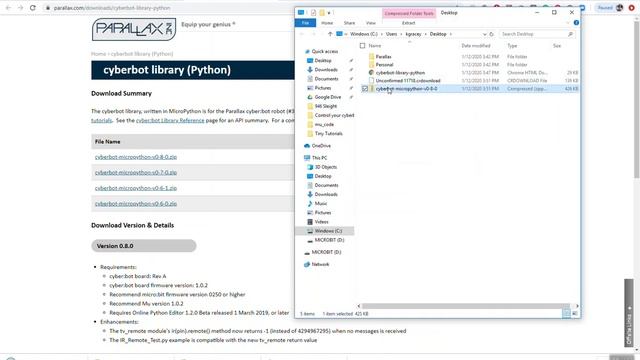
Task: Open the cyberbot-micropython-v0-6-0.zip download link
Action: tap(136, 204)
